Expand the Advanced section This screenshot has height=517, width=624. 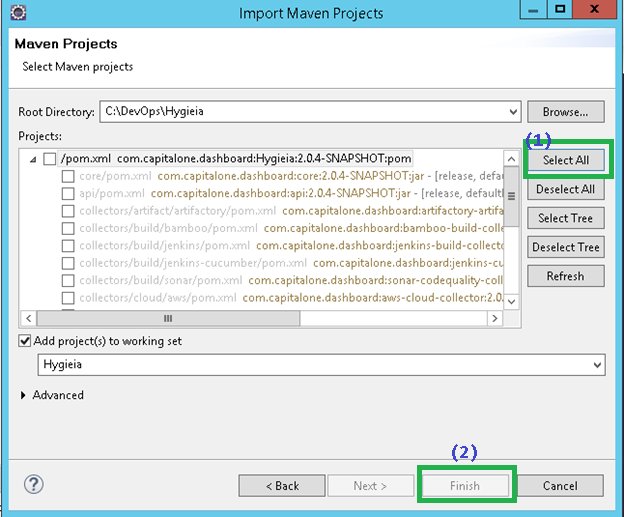click(x=25, y=395)
